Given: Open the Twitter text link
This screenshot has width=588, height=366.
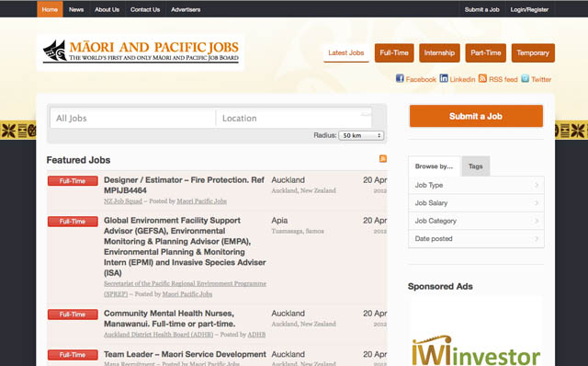Looking at the screenshot, I should click(x=541, y=80).
